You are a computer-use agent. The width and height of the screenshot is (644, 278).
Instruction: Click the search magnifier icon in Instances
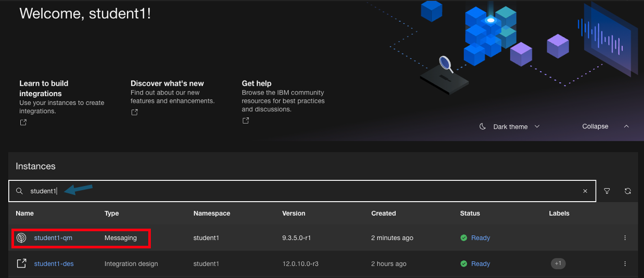(x=19, y=191)
